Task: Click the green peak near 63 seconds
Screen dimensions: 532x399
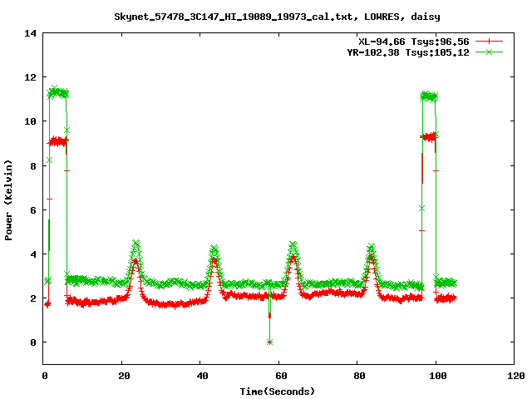Action: [x=293, y=244]
